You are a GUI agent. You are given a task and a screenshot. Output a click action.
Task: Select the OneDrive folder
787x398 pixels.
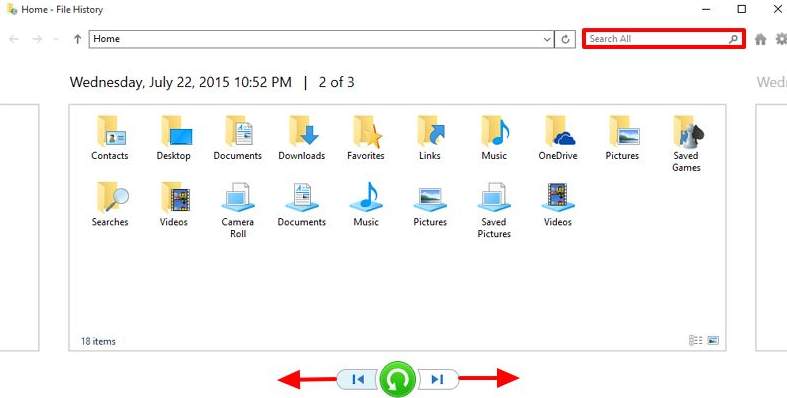tap(558, 138)
